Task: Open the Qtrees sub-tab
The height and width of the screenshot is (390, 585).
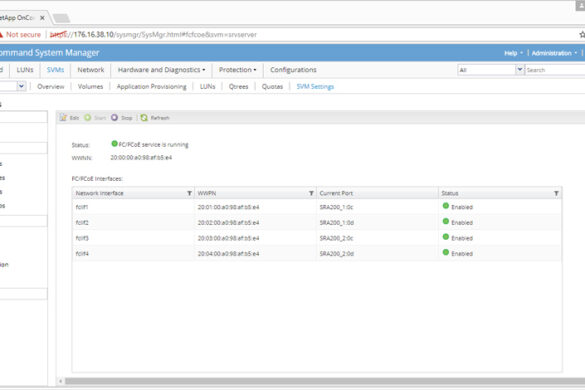Action: [238, 87]
